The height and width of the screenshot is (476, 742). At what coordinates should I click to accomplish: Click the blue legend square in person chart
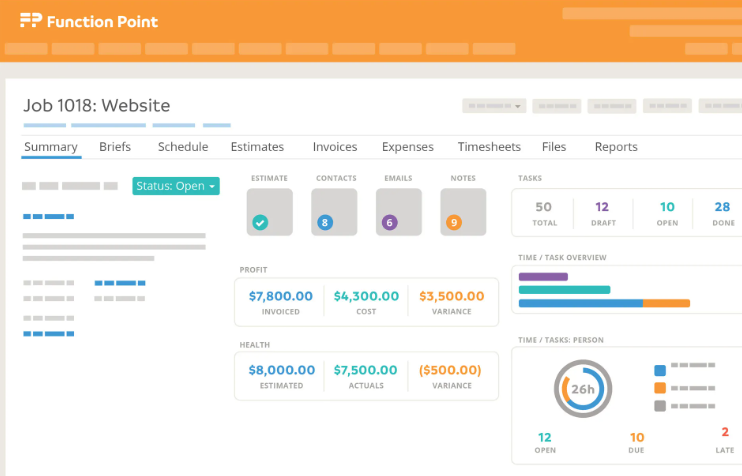(x=660, y=370)
